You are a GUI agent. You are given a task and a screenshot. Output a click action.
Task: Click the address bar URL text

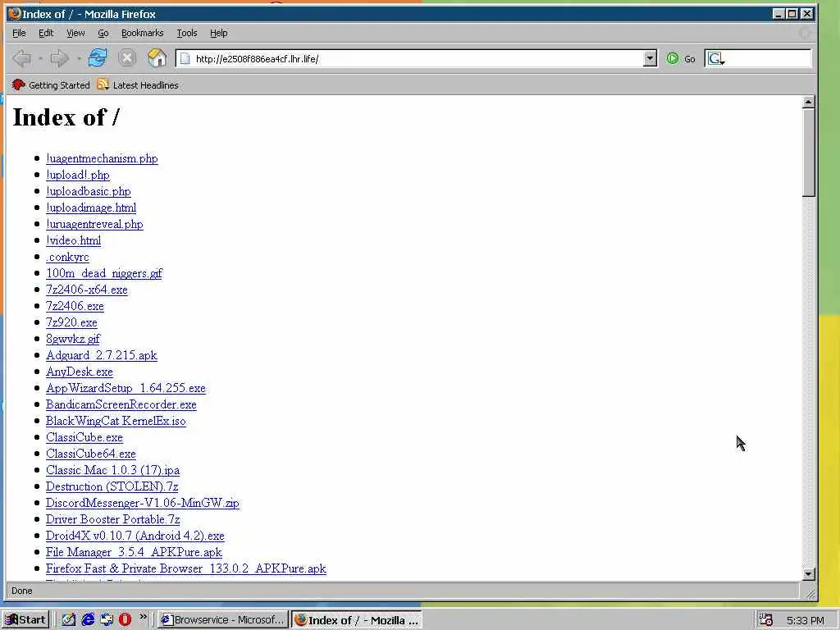257,59
